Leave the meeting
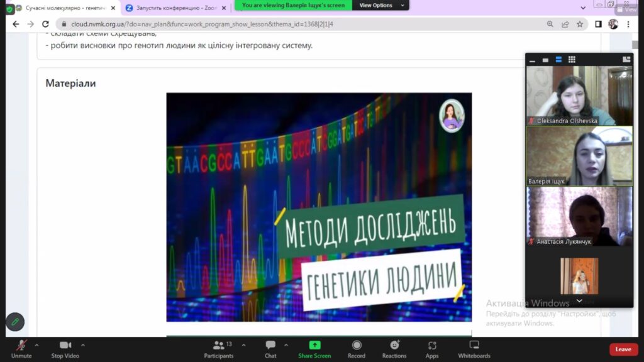This screenshot has width=644, height=362. [x=623, y=349]
